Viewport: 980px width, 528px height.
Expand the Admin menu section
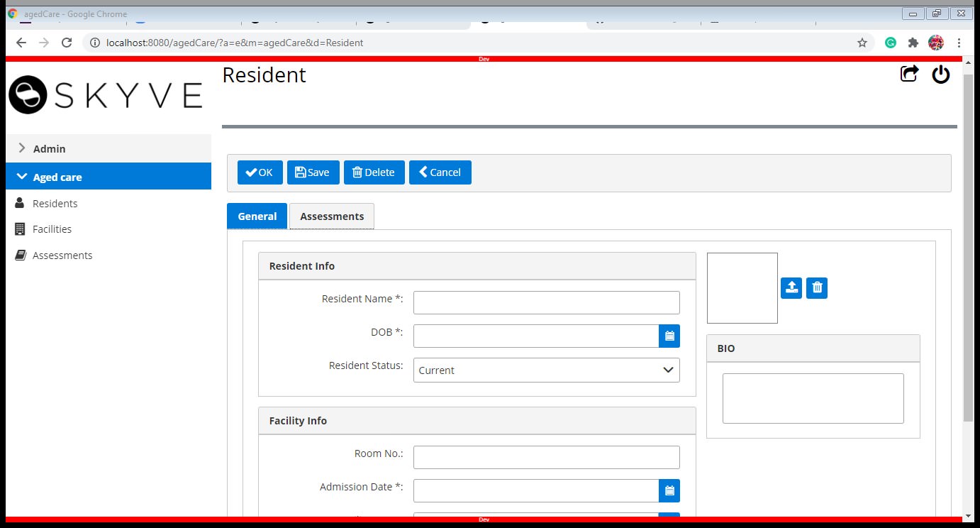tap(108, 148)
